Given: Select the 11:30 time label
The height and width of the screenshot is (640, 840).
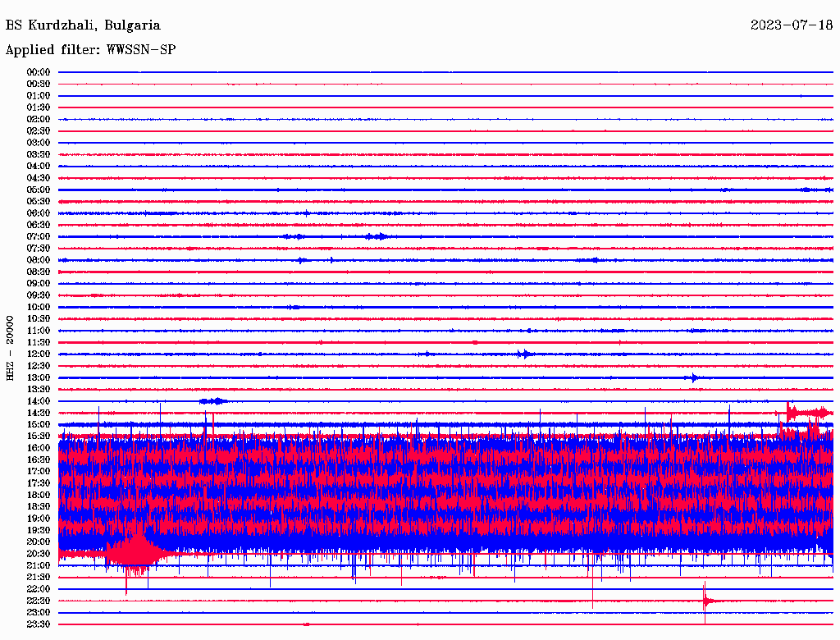Looking at the screenshot, I should (39, 342).
